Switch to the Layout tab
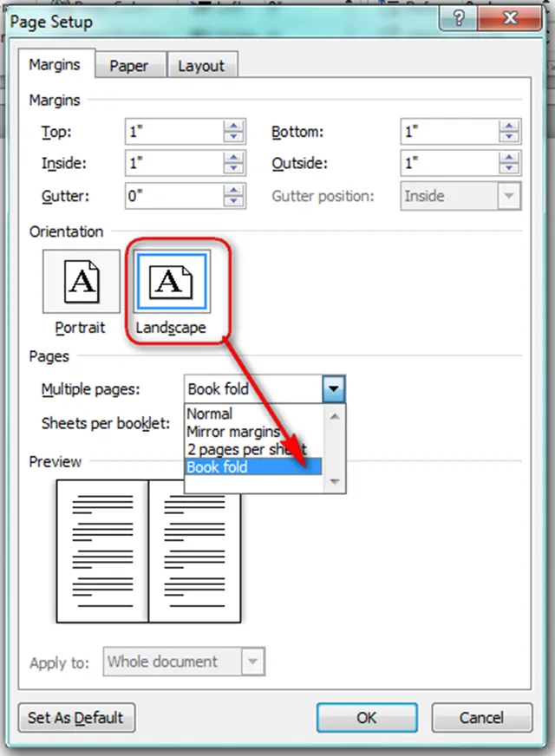Image resolution: width=555 pixels, height=756 pixels. 200,66
